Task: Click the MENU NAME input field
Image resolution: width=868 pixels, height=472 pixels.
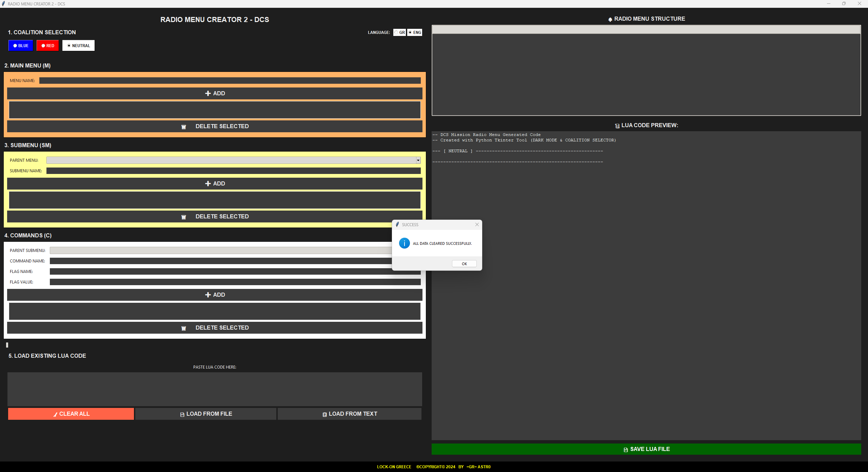Action: coord(230,81)
